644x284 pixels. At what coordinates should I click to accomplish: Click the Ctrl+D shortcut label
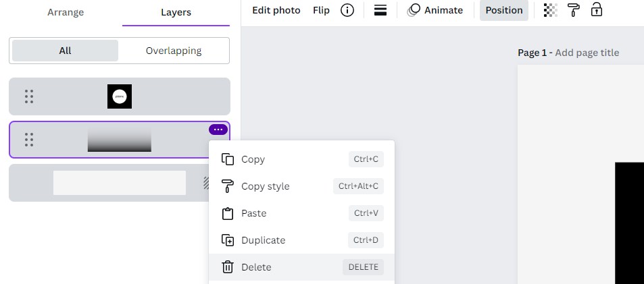366,240
